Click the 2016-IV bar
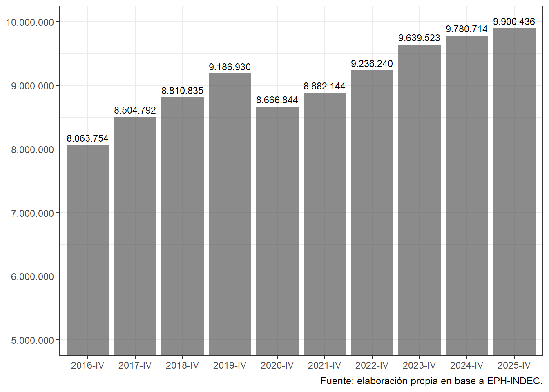 (x=88, y=250)
